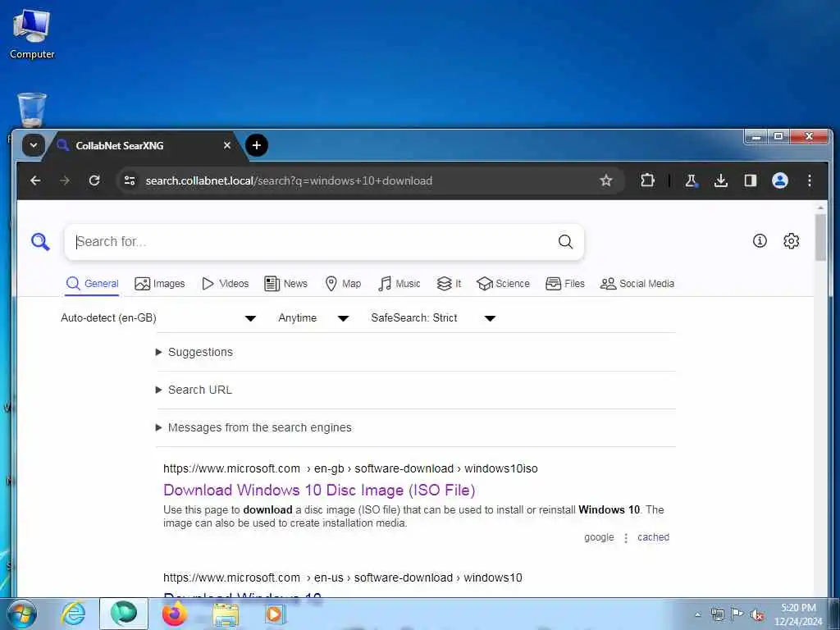Close the CollabNet SearXNG tab

[x=227, y=145]
